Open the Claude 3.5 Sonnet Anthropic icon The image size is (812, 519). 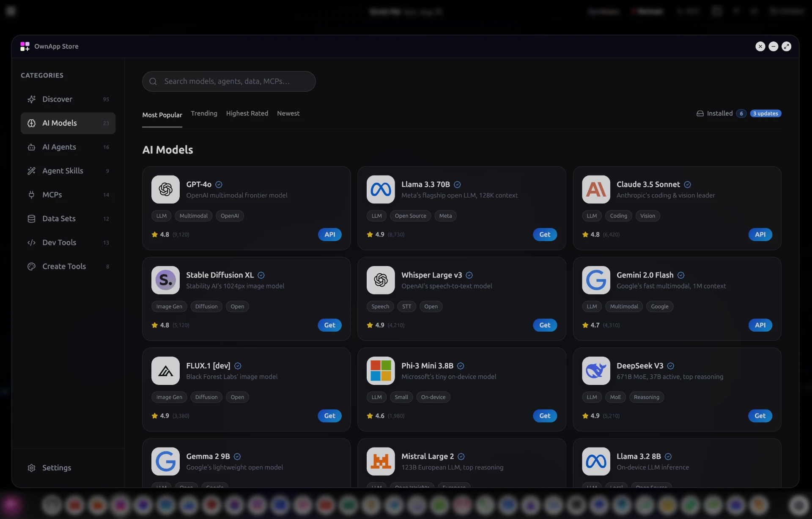[x=596, y=189]
